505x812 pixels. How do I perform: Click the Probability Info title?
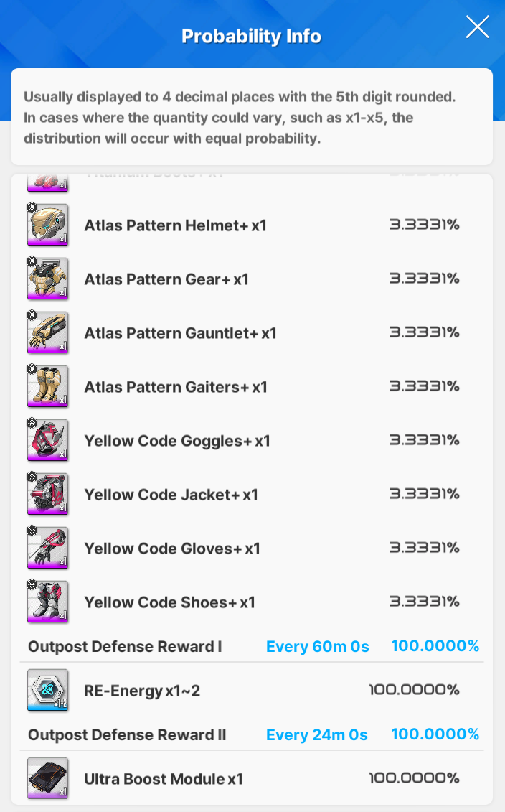[251, 36]
